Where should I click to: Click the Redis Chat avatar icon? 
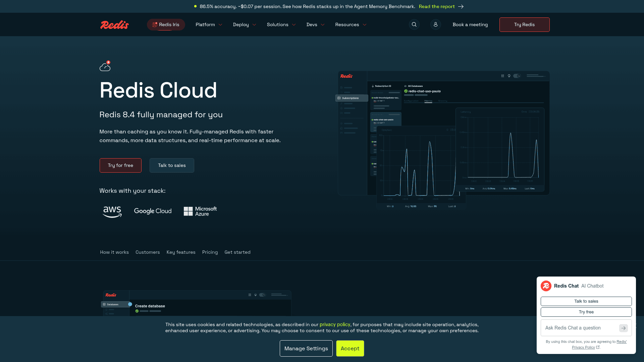[546, 286]
